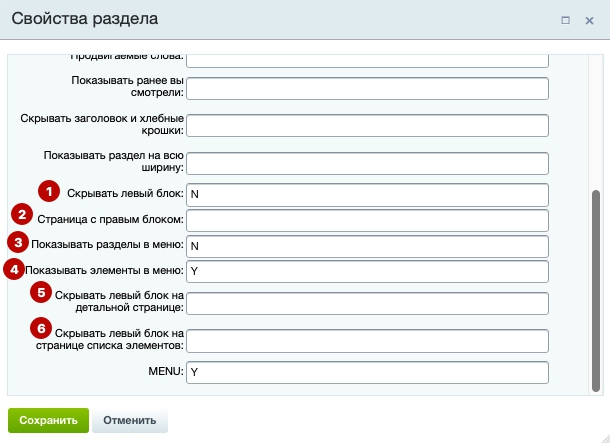Close the Свойства раздела dialog
This screenshot has width=610, height=443.
coord(589,21)
